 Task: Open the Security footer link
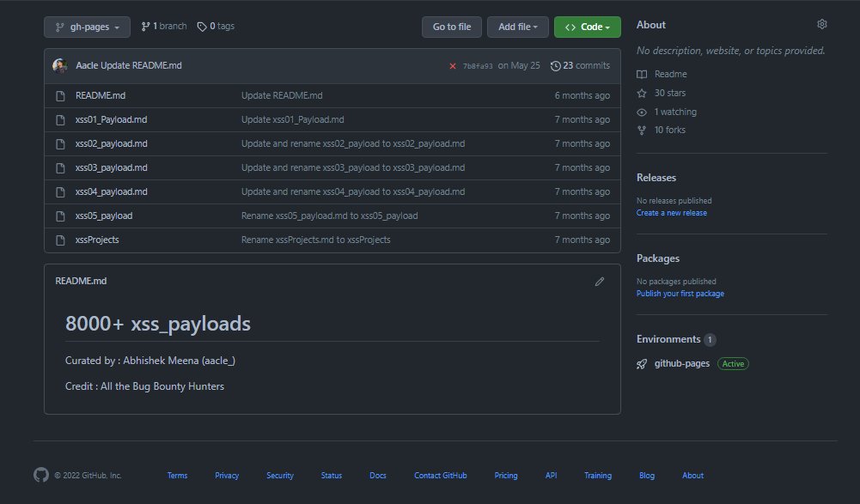pos(280,476)
